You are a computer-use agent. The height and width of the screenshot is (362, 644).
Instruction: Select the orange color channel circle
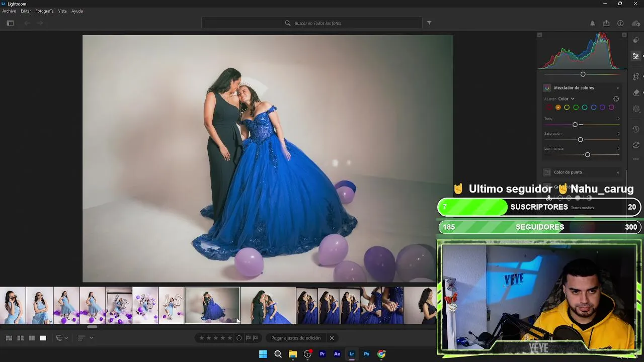pyautogui.click(x=558, y=108)
